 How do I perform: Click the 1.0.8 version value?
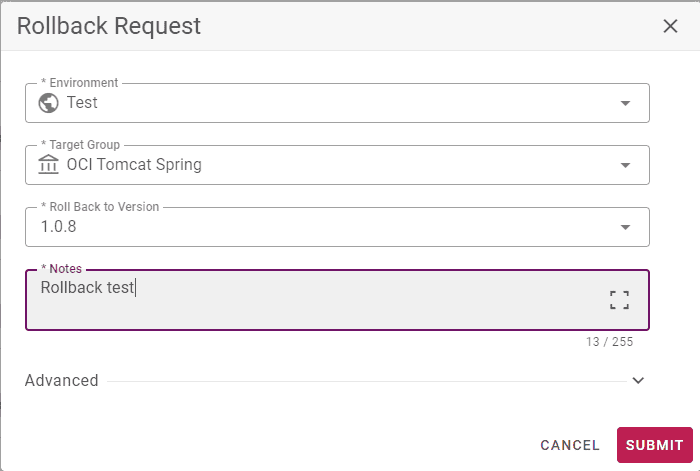(58, 226)
